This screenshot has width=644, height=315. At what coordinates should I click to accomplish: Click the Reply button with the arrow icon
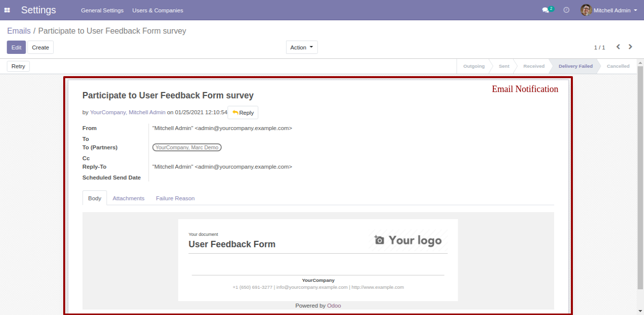click(243, 113)
